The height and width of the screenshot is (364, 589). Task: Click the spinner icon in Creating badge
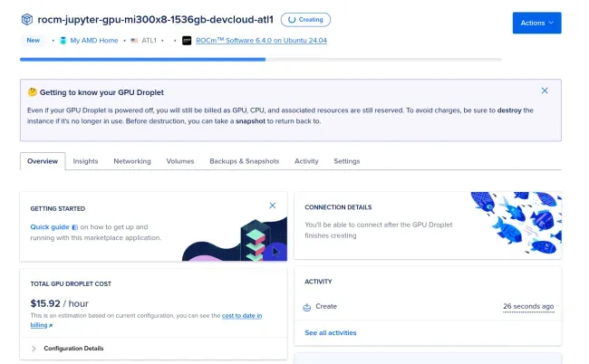click(x=292, y=20)
